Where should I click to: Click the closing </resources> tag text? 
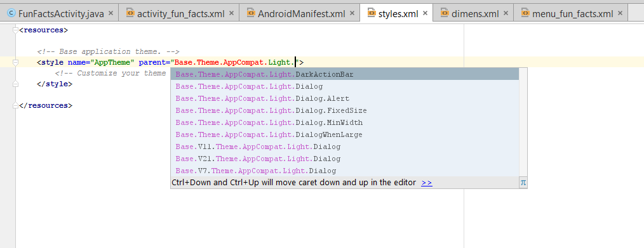pos(46,105)
